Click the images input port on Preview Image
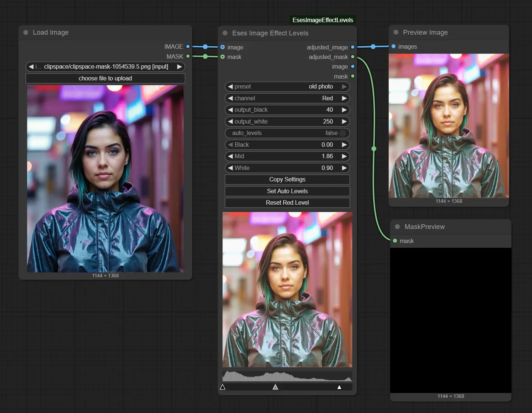 393,46
